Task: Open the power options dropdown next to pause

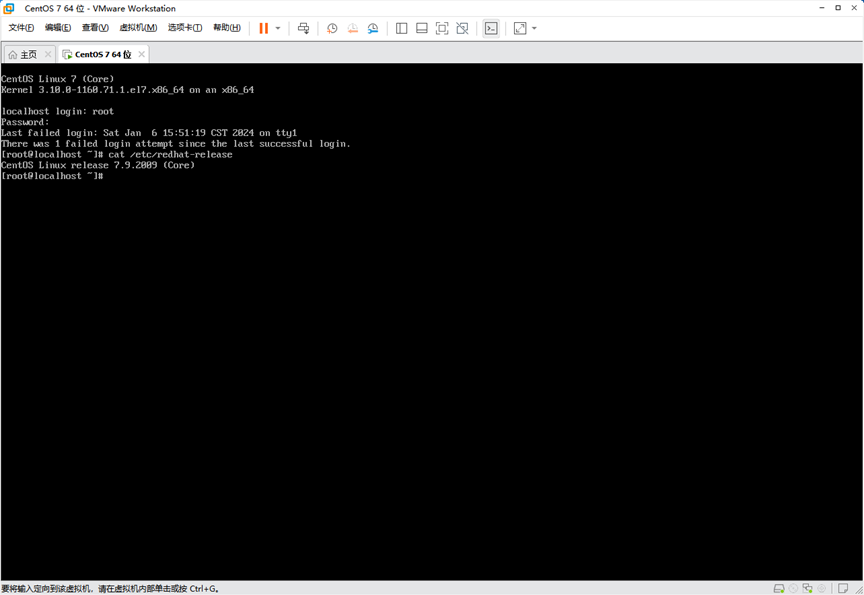Action: 278,28
